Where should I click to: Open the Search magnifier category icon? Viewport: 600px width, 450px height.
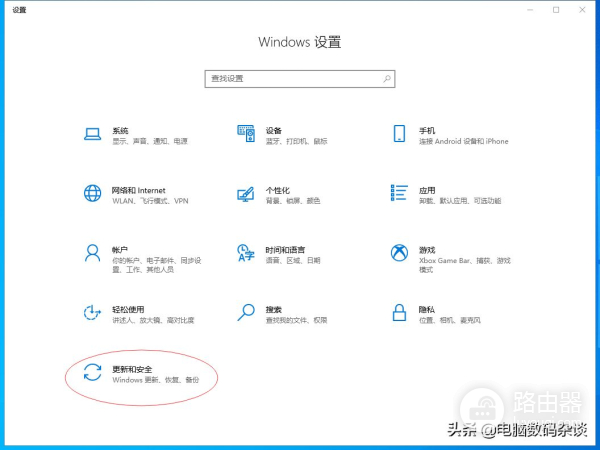[246, 313]
